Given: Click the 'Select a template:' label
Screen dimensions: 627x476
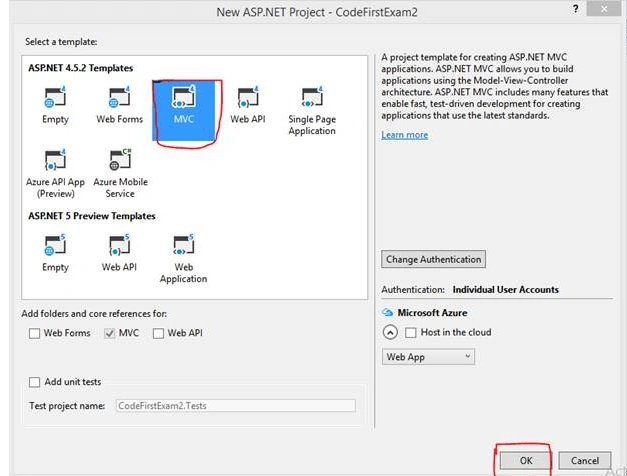Looking at the screenshot, I should pos(61,42).
